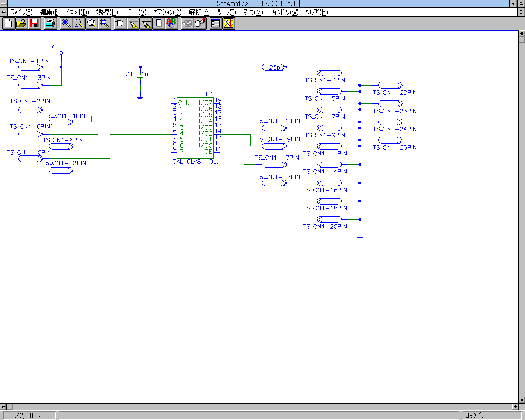Print the schematic with the printer icon
Screen dimensions: 525x420
(50, 23)
